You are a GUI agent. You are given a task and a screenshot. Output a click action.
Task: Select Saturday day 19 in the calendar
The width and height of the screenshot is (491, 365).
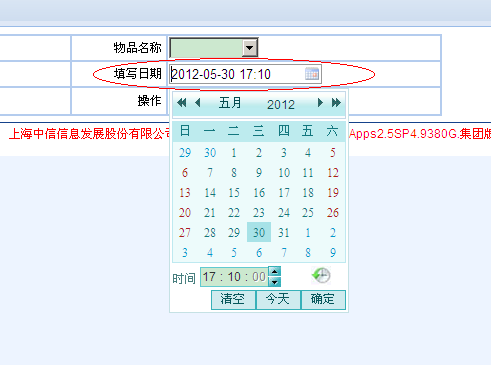[333, 192]
